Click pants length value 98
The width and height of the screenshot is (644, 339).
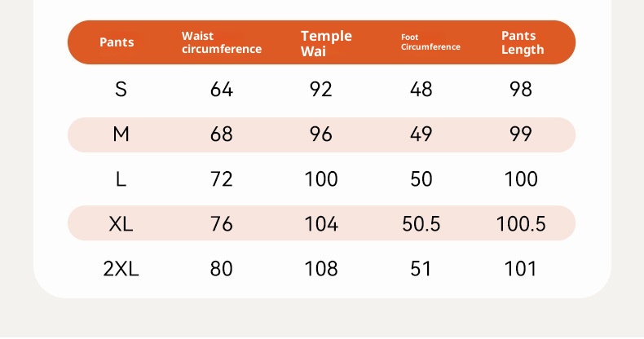[x=521, y=90]
